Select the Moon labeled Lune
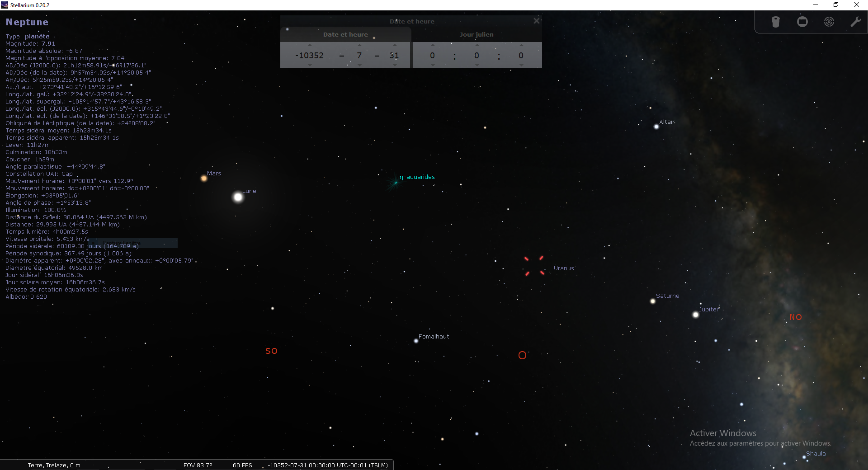Screen dimensions: 868x470 point(238,197)
